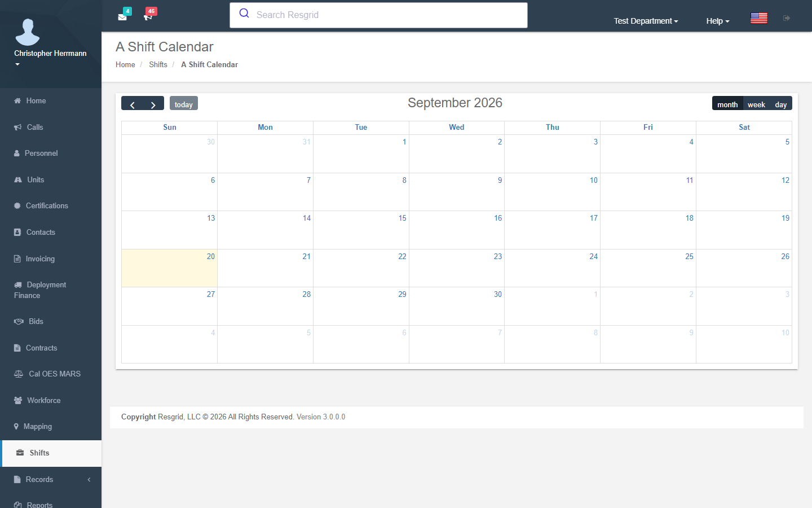Click the logout icon in top bar
The width and height of the screenshot is (812, 508).
click(787, 18)
